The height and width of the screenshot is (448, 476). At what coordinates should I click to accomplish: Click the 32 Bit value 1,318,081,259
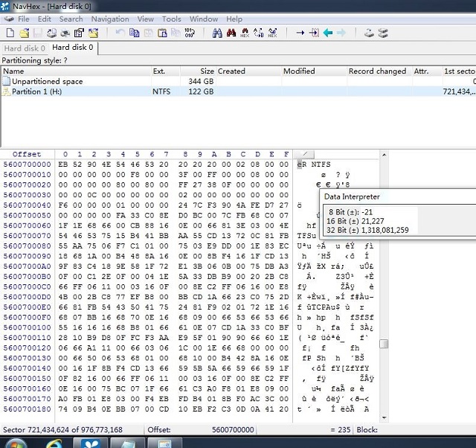(x=385, y=230)
